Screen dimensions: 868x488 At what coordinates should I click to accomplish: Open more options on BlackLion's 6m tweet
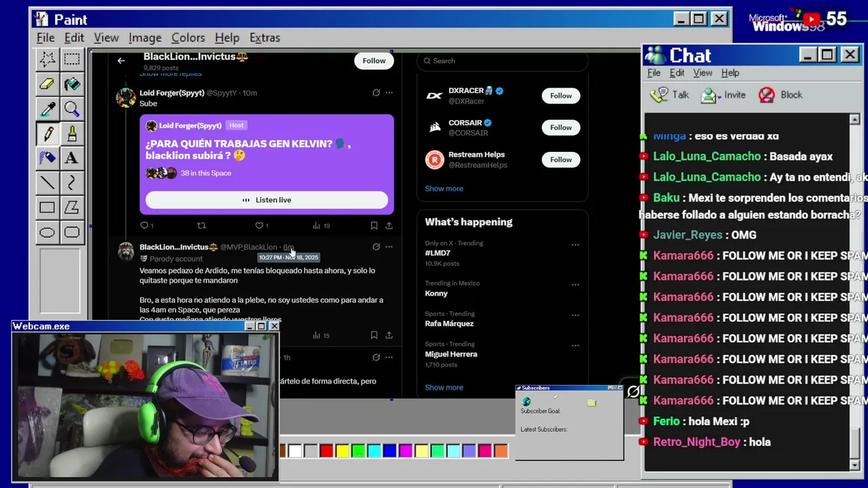click(389, 247)
